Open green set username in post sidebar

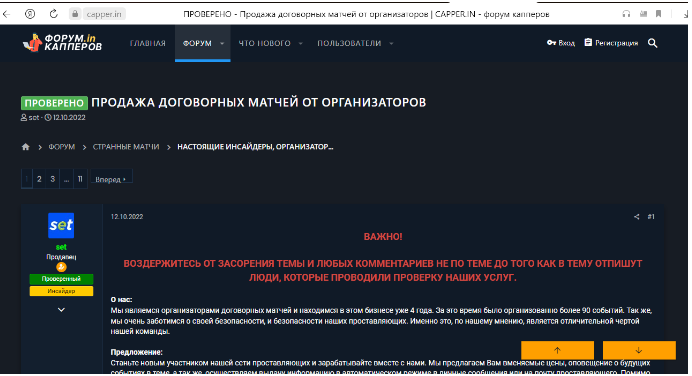click(x=61, y=247)
